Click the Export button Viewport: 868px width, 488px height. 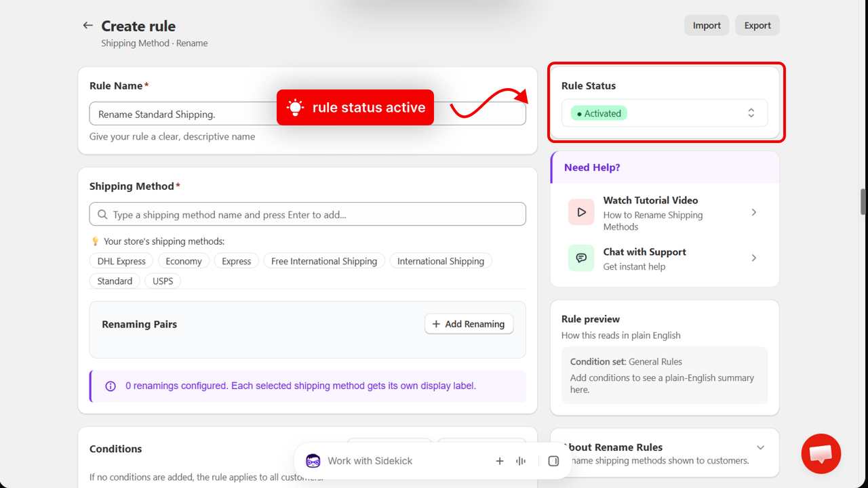(x=757, y=25)
